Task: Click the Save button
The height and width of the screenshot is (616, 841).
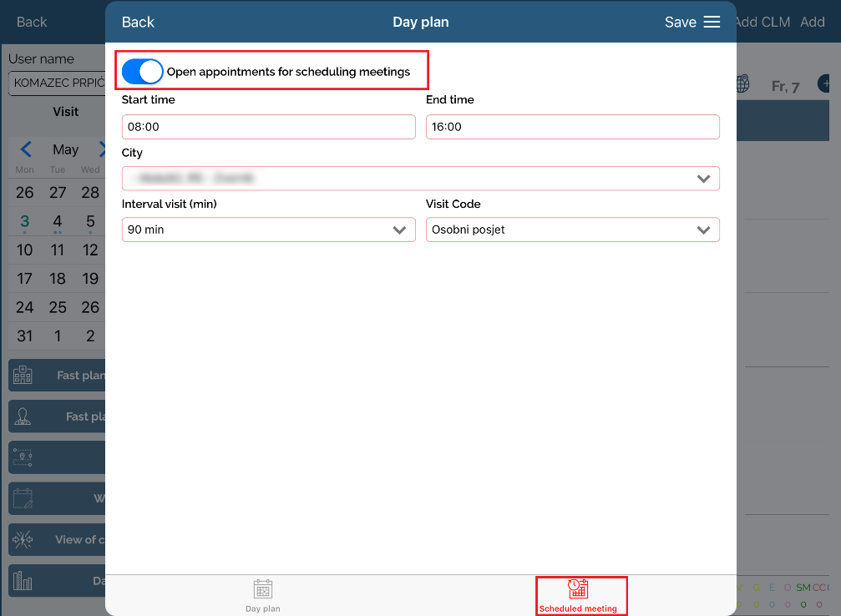Action: (x=680, y=23)
